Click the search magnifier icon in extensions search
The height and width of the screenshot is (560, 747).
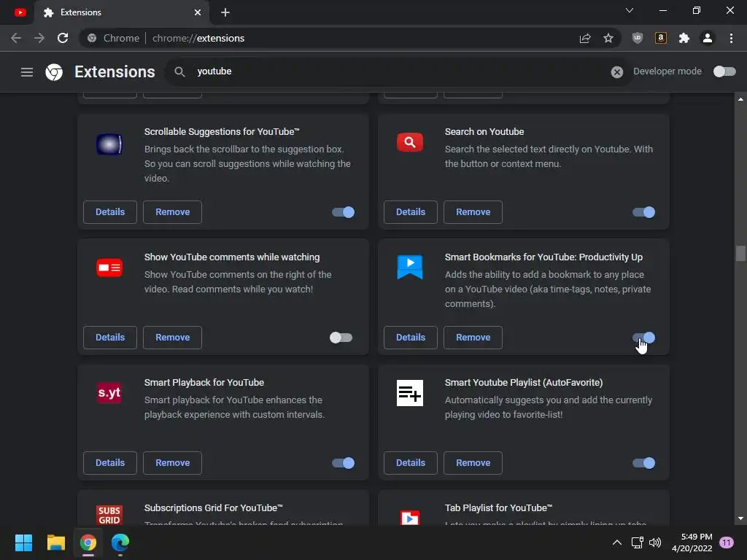179,71
